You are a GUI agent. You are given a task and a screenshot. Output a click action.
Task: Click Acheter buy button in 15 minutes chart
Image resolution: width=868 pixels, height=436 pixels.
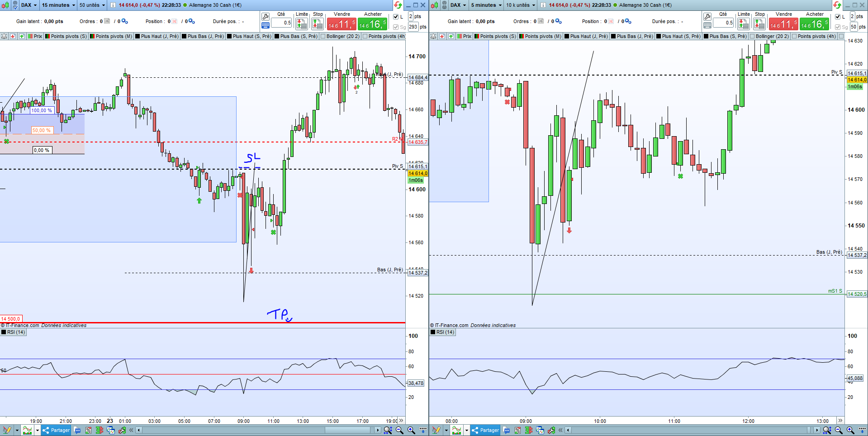coord(373,24)
